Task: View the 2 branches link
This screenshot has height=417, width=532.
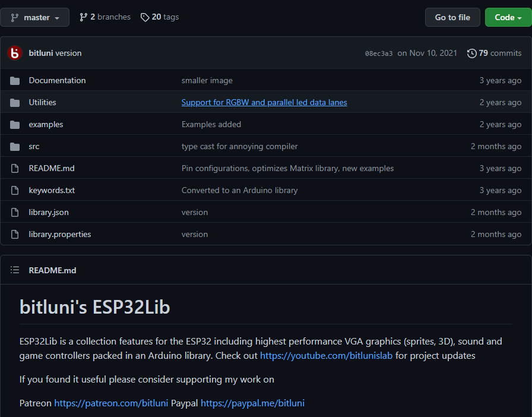Action: tap(105, 17)
